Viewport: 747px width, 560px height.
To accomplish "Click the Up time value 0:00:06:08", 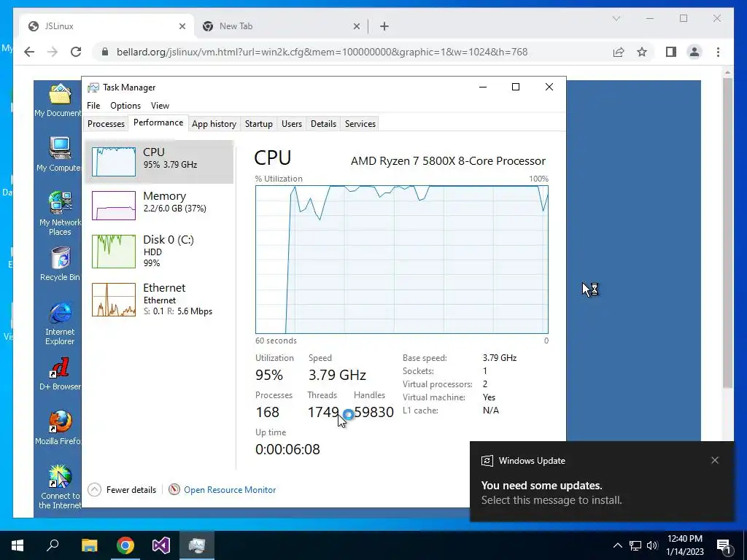I will (287, 449).
